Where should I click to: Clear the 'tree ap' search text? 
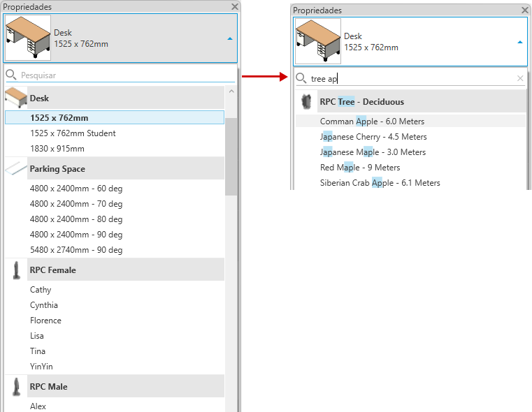click(x=520, y=78)
